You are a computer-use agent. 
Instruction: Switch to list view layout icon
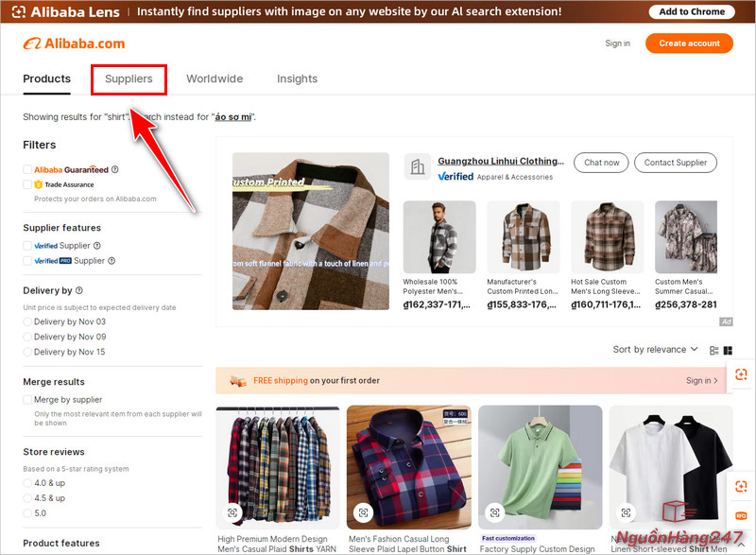[x=713, y=350]
